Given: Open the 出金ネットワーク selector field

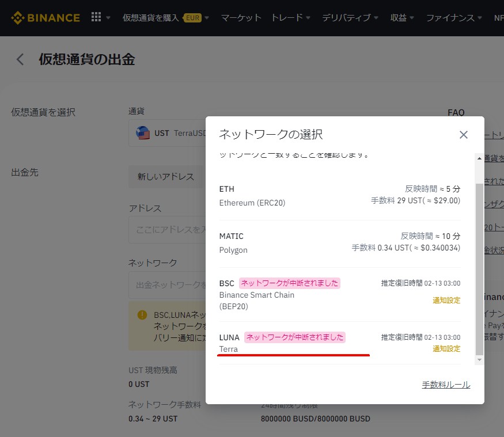Looking at the screenshot, I should coord(167,285).
